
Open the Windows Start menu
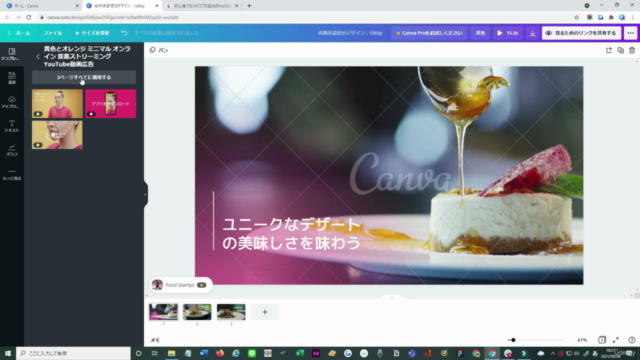click(x=8, y=353)
